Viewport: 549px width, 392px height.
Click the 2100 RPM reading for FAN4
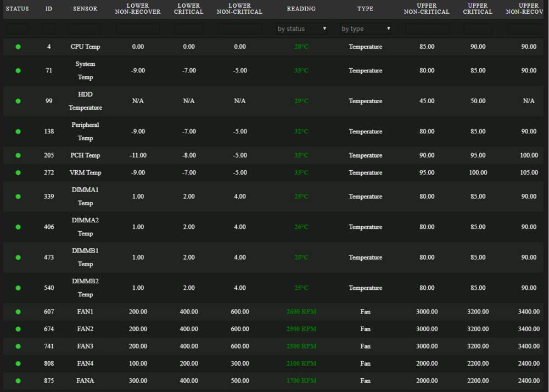pyautogui.click(x=301, y=363)
